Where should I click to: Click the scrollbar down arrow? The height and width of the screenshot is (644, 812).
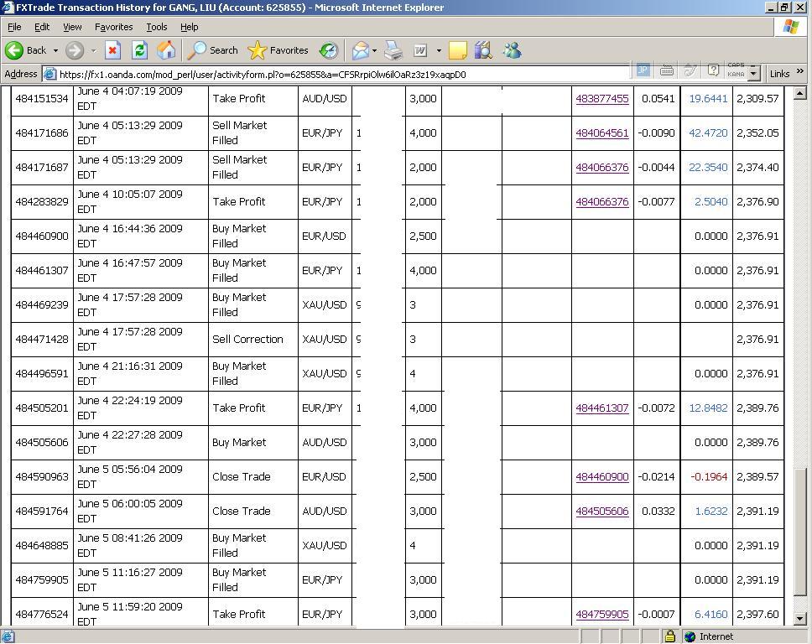pos(800,619)
